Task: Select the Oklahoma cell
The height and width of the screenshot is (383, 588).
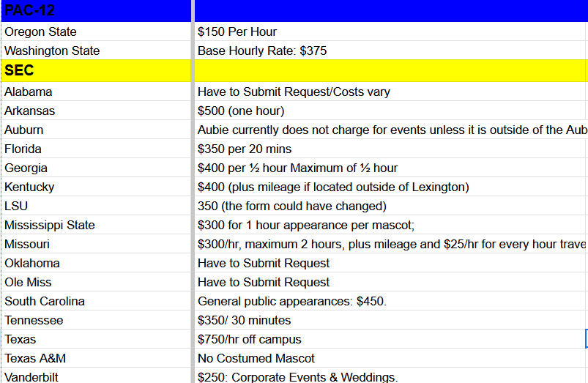Action: [x=96, y=263]
